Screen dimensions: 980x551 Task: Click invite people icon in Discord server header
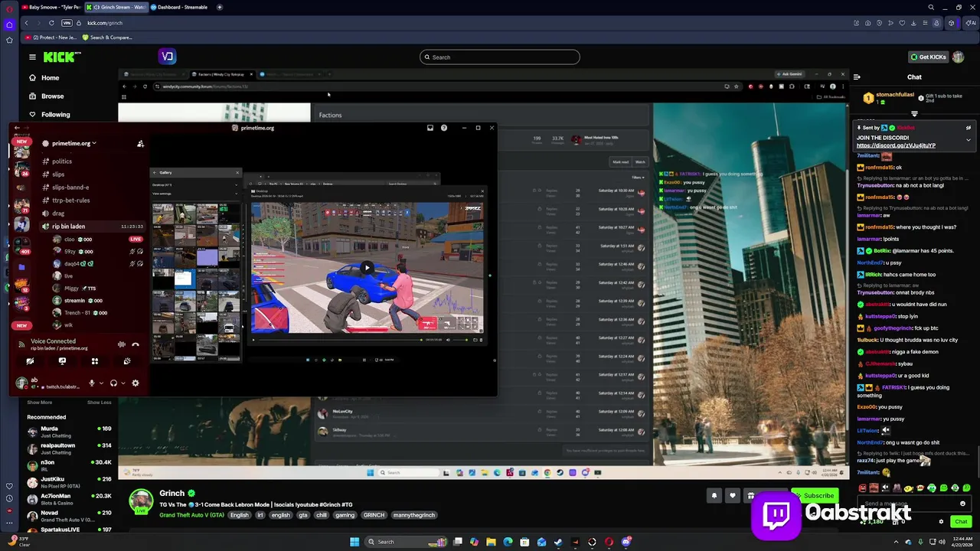click(x=140, y=143)
